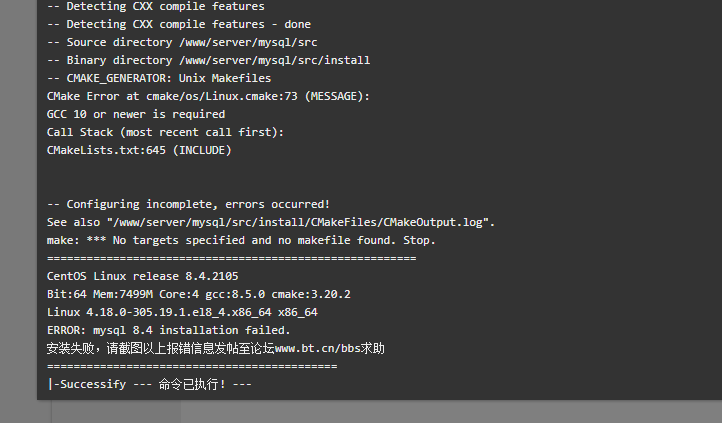722x423 pixels.
Task: Click the Source directory /www/server/mysql/src line
Action: click(x=182, y=42)
